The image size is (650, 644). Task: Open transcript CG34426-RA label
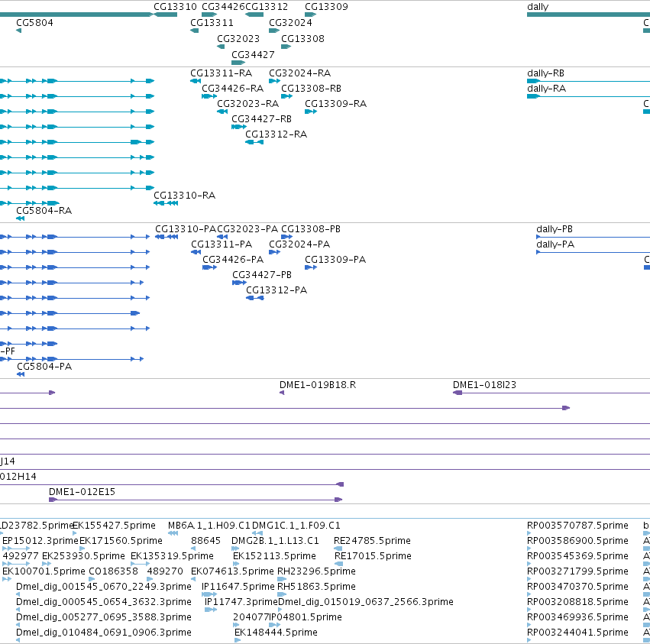[232, 89]
